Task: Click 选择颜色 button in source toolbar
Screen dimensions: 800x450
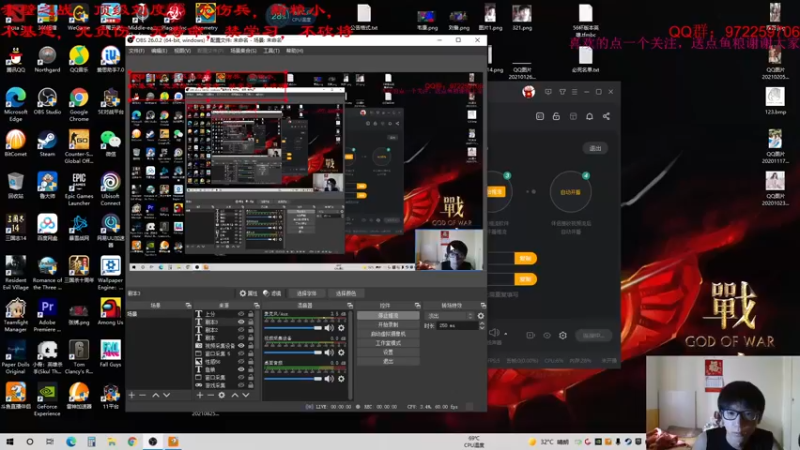Action: [x=346, y=293]
